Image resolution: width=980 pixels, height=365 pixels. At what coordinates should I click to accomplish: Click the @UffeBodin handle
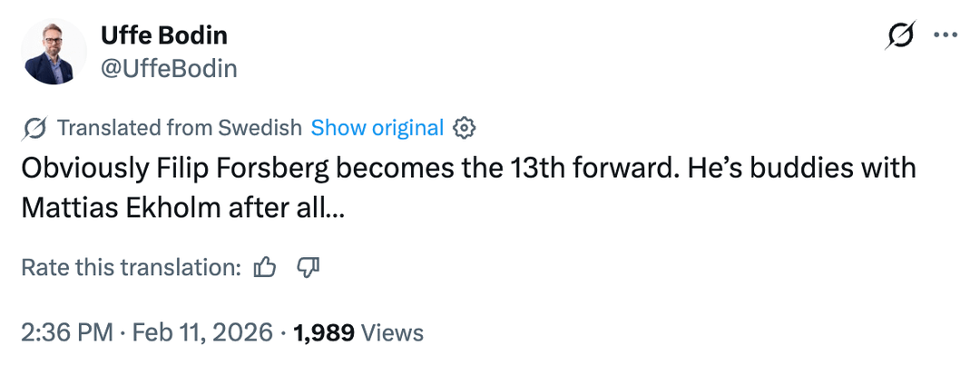pos(168,68)
